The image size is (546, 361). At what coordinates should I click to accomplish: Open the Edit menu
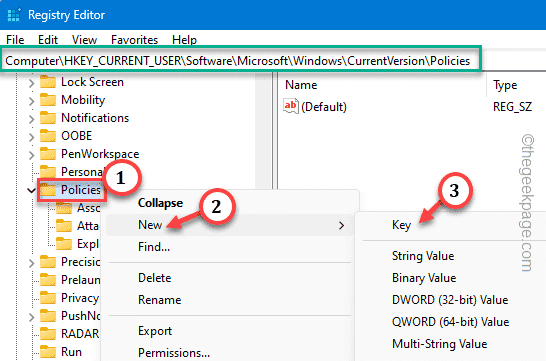(x=48, y=40)
